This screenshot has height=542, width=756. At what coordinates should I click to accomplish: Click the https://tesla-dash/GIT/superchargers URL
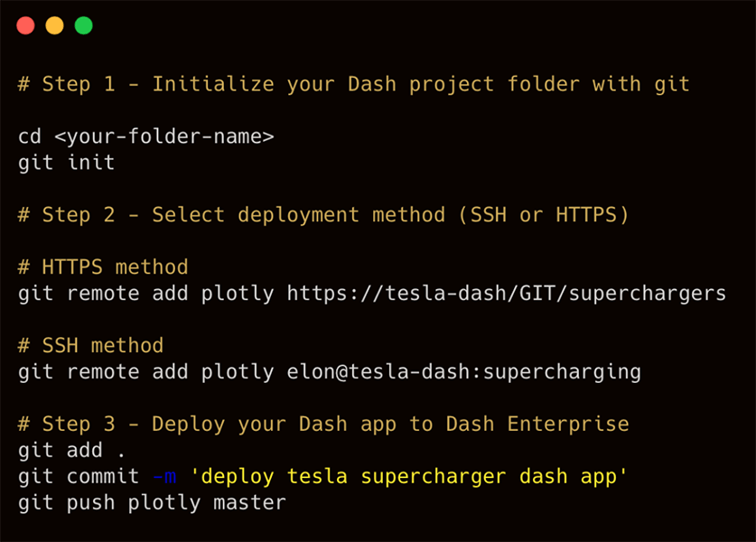pyautogui.click(x=506, y=294)
